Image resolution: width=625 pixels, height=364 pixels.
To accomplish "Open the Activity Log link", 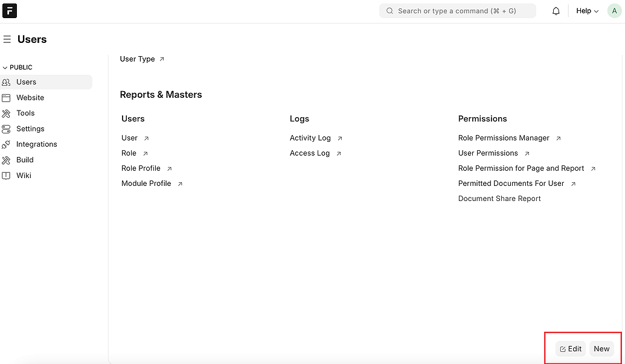I will click(x=310, y=138).
